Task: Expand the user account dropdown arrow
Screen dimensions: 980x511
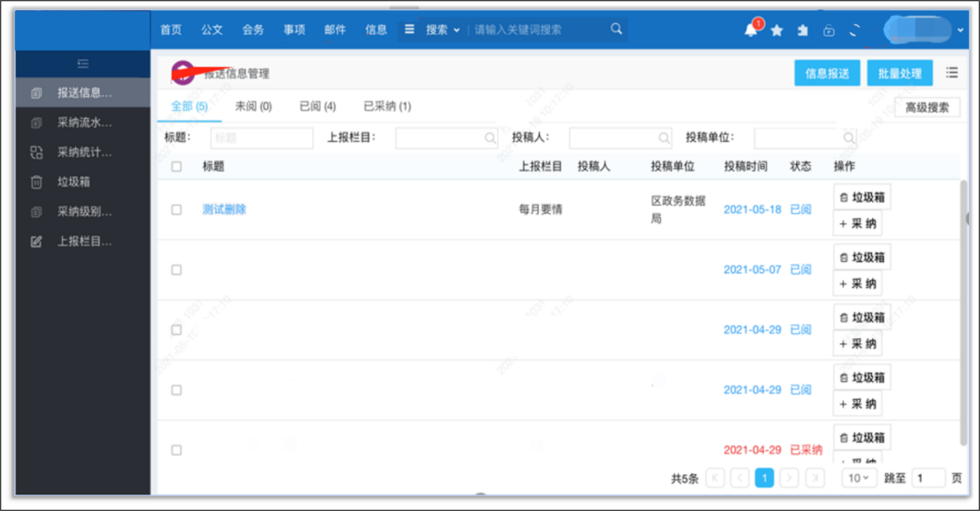Action: coord(961,30)
